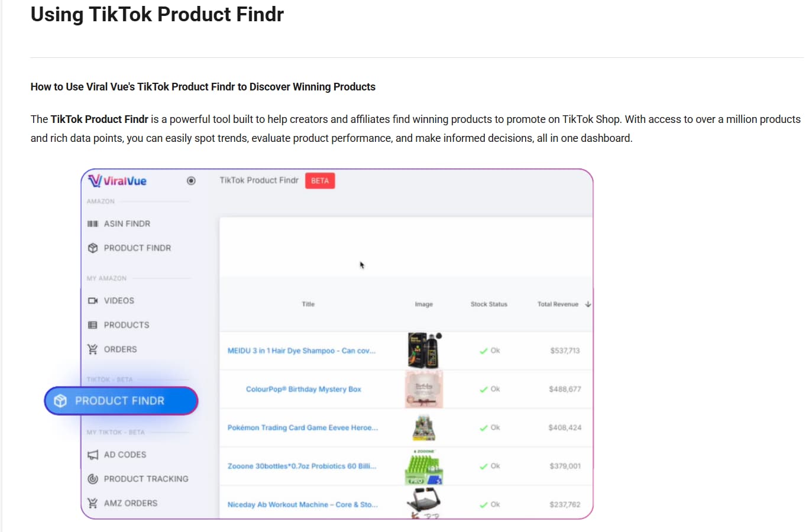Open the PRODUCTS menu item

pyautogui.click(x=127, y=325)
